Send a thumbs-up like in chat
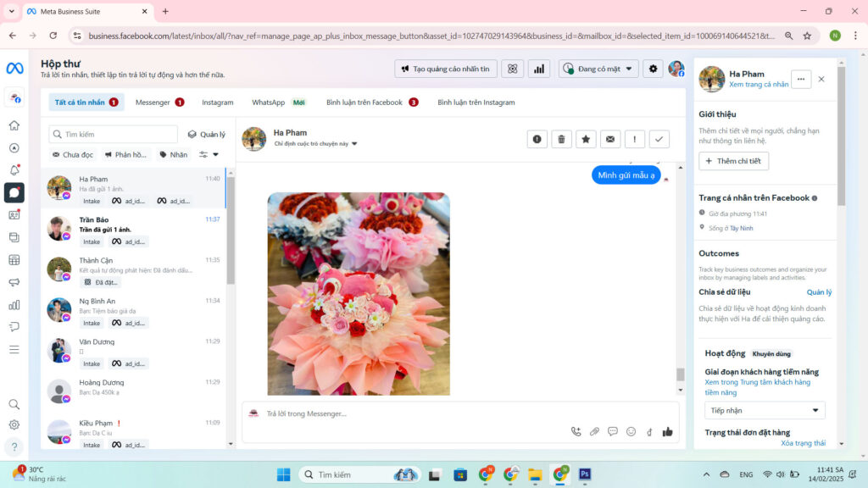 tap(668, 431)
